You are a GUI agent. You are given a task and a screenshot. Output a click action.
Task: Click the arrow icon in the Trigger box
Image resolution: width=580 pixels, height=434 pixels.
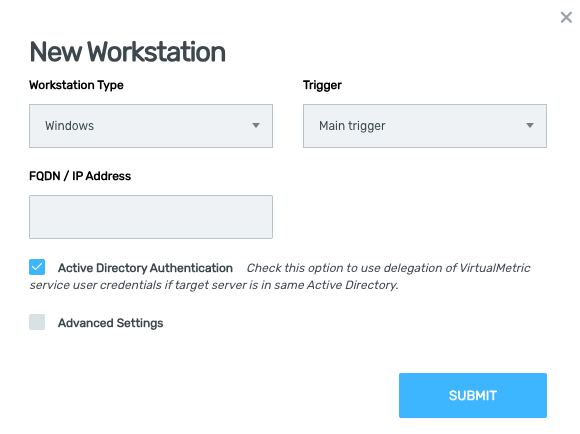[530, 125]
